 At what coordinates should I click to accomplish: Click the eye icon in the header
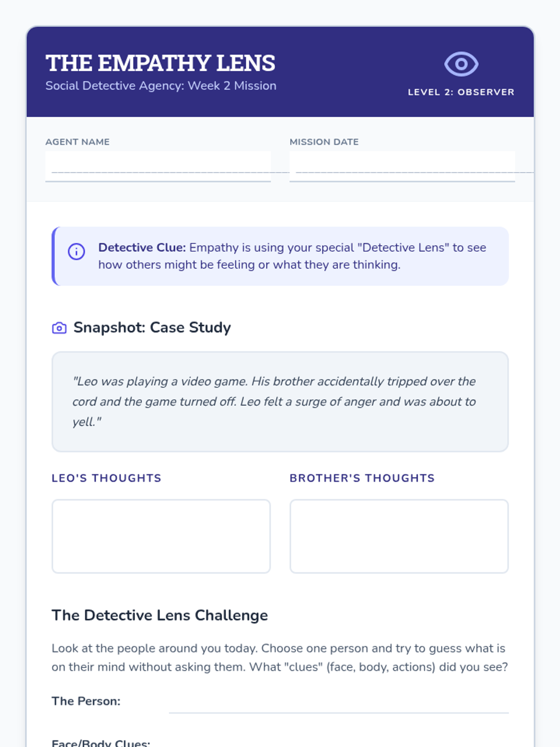pos(461,64)
